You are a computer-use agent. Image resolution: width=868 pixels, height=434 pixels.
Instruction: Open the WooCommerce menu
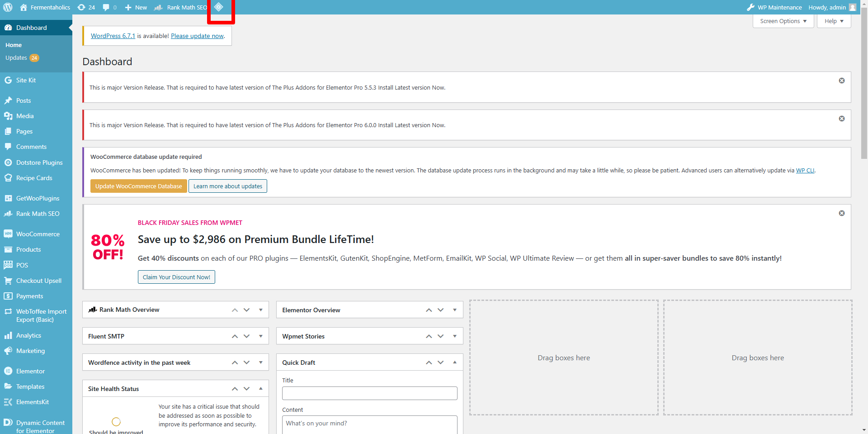click(x=36, y=234)
